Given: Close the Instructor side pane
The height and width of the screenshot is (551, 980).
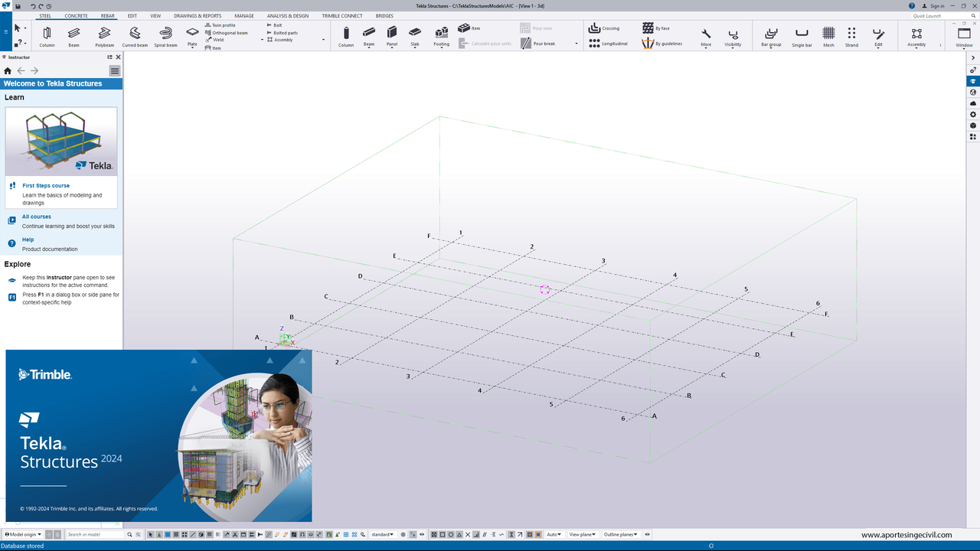Looking at the screenshot, I should pyautogui.click(x=119, y=57).
